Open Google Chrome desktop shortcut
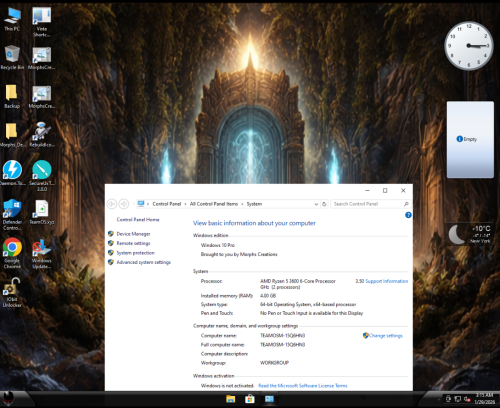The height and width of the screenshot is (408, 500). tap(12, 253)
